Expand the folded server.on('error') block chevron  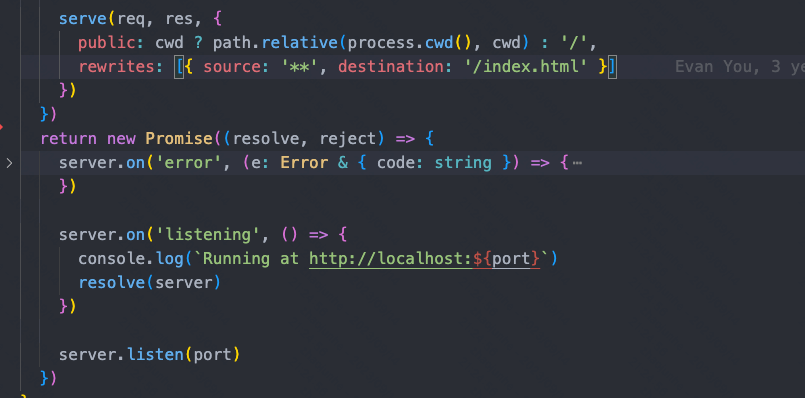point(9,163)
